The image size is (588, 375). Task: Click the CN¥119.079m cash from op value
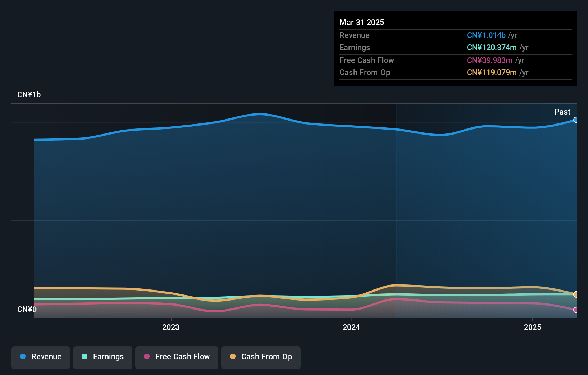492,72
